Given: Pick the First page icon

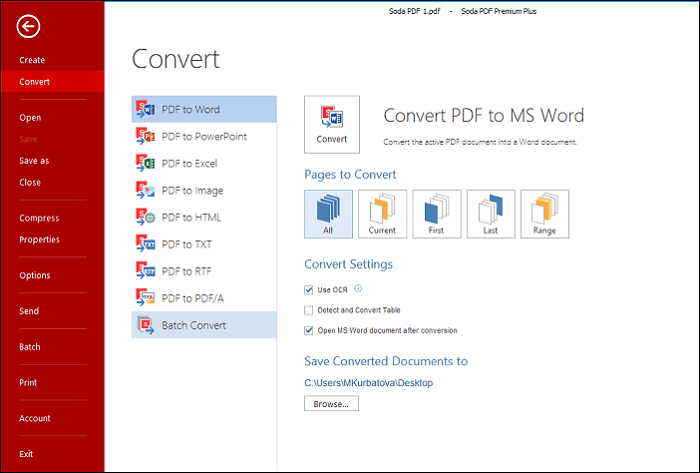Looking at the screenshot, I should pos(436,213).
